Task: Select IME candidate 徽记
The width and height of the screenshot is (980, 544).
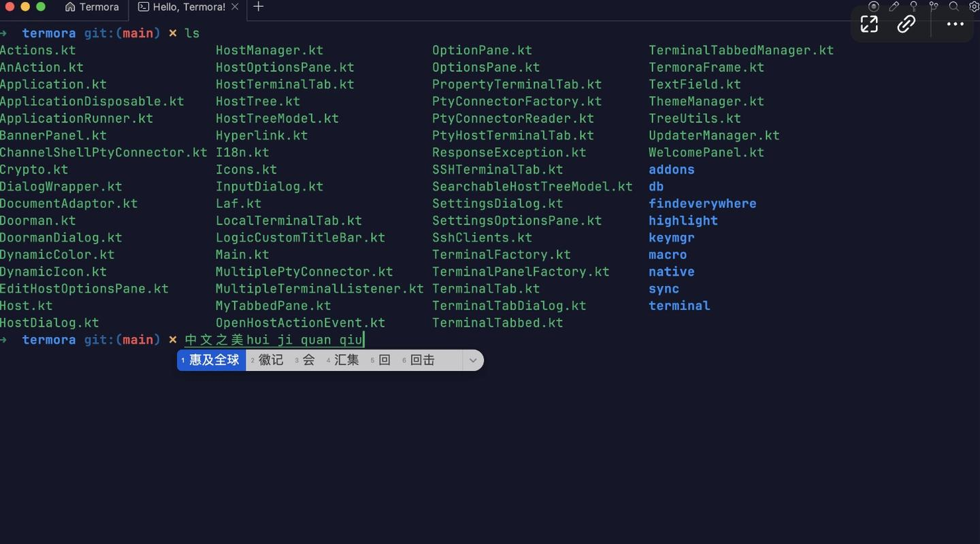Action: 267,360
